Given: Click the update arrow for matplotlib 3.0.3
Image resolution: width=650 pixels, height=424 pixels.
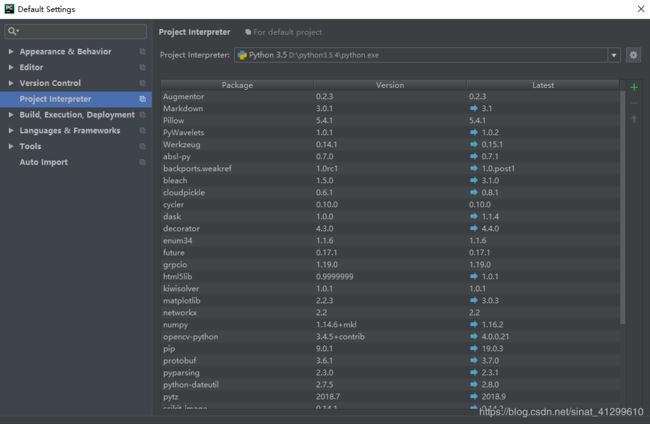Looking at the screenshot, I should pyautogui.click(x=474, y=300).
